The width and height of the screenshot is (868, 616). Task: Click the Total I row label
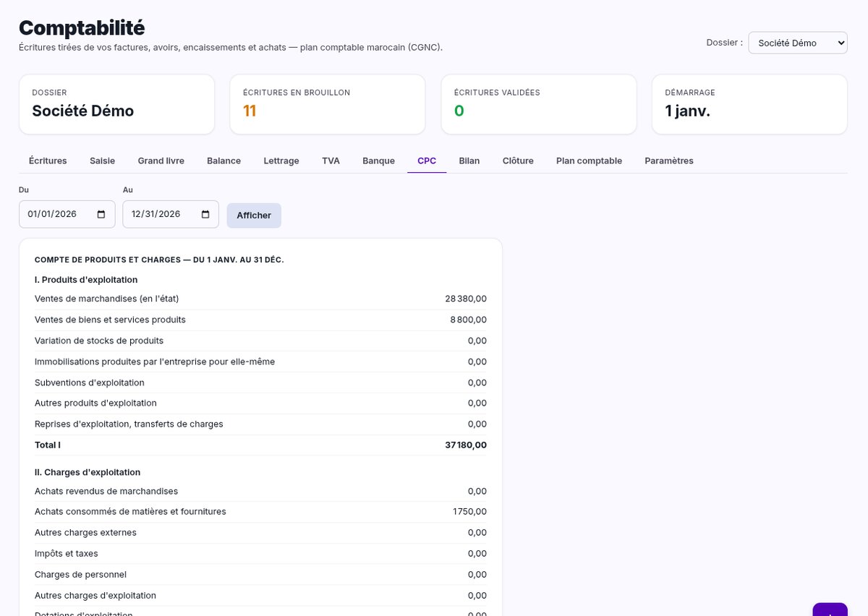tap(48, 445)
